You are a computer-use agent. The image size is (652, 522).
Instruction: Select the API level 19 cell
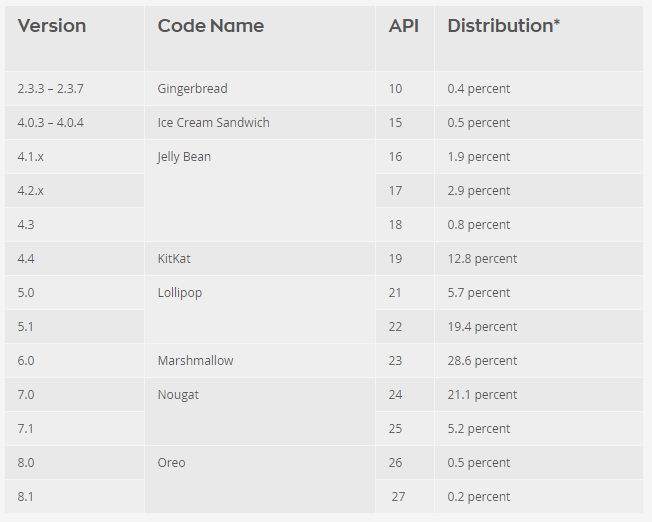[405, 259]
